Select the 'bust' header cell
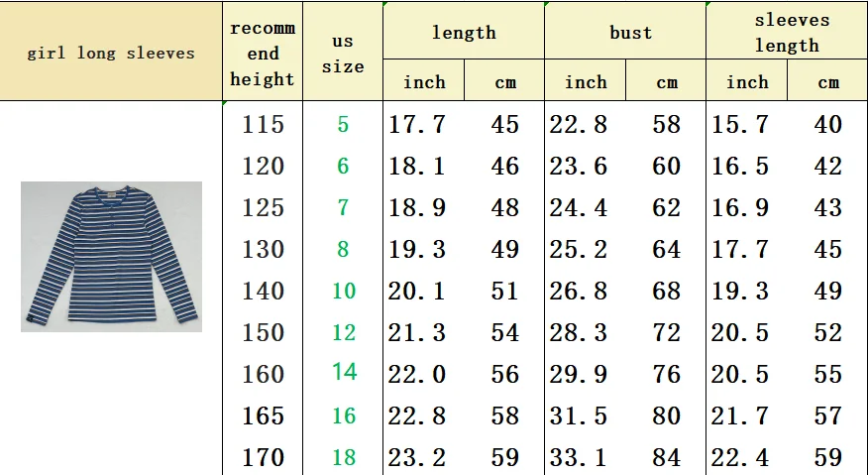Screen dimensions: 868x475 625,31
